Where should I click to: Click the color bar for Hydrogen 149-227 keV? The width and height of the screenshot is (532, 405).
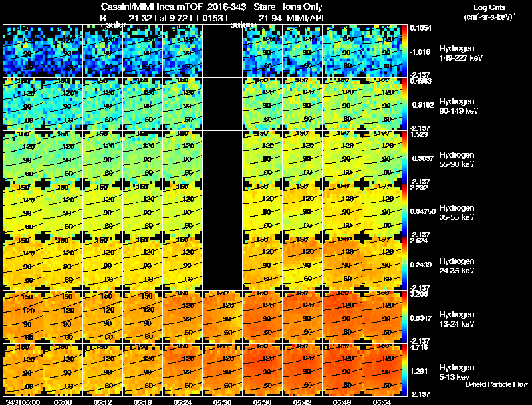coord(404,51)
